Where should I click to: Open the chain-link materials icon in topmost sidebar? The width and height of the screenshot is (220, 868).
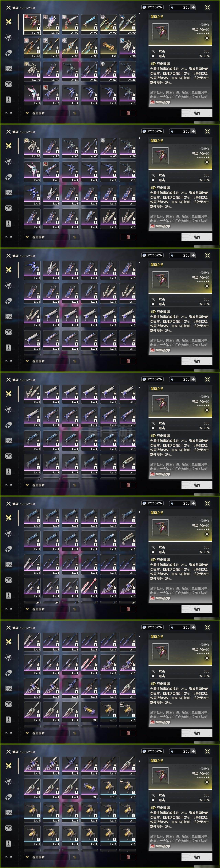click(9, 53)
